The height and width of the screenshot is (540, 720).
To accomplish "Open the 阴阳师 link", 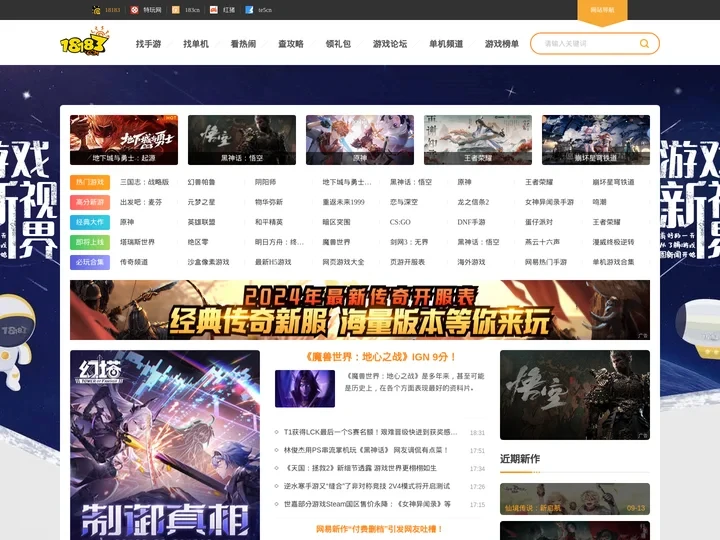I will pos(265,182).
